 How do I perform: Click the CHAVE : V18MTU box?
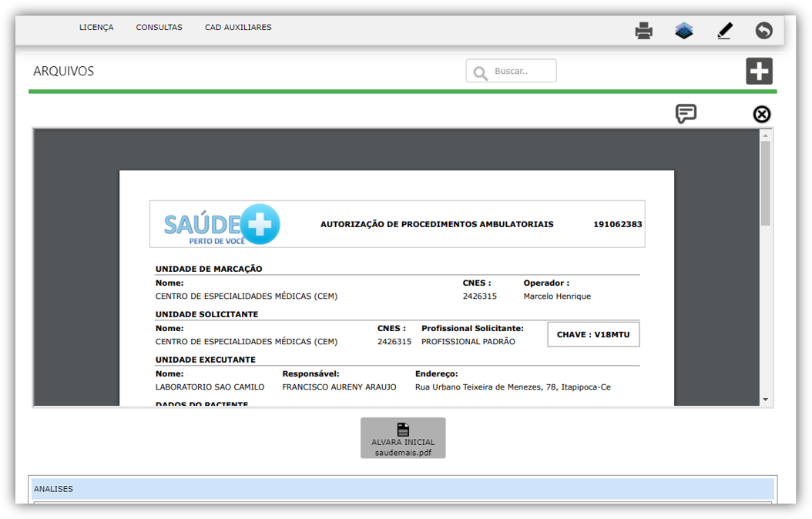pyautogui.click(x=593, y=335)
